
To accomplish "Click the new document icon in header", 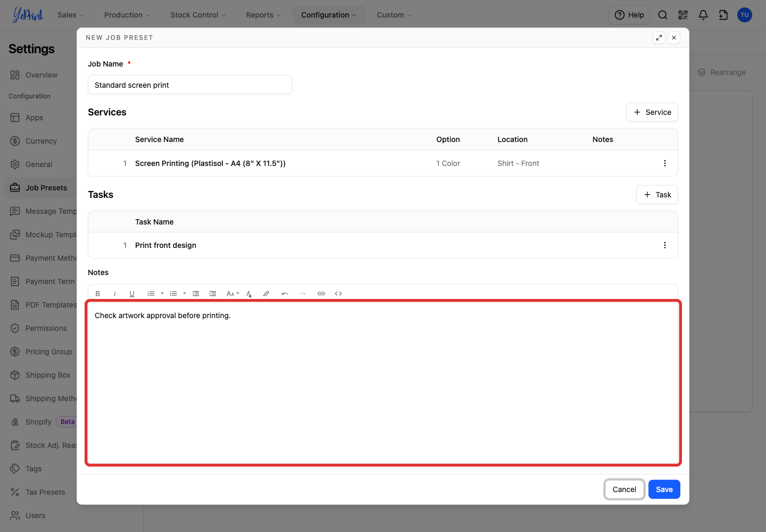I will [723, 15].
